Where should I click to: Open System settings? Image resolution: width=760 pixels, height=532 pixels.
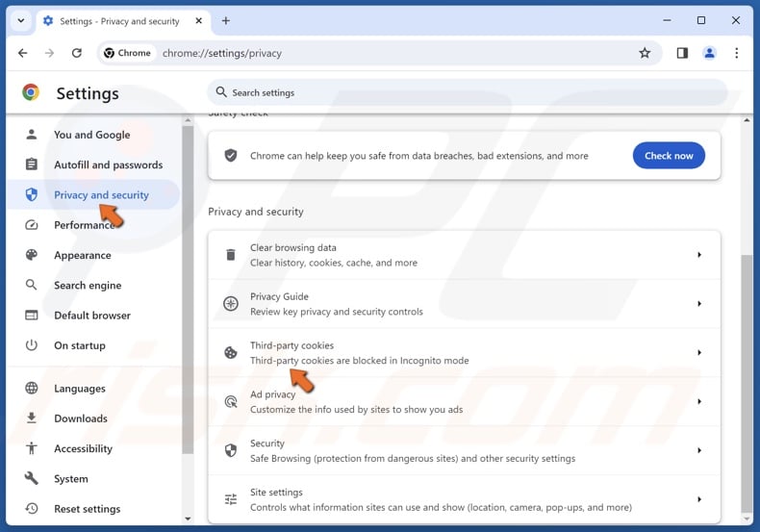click(94, 479)
